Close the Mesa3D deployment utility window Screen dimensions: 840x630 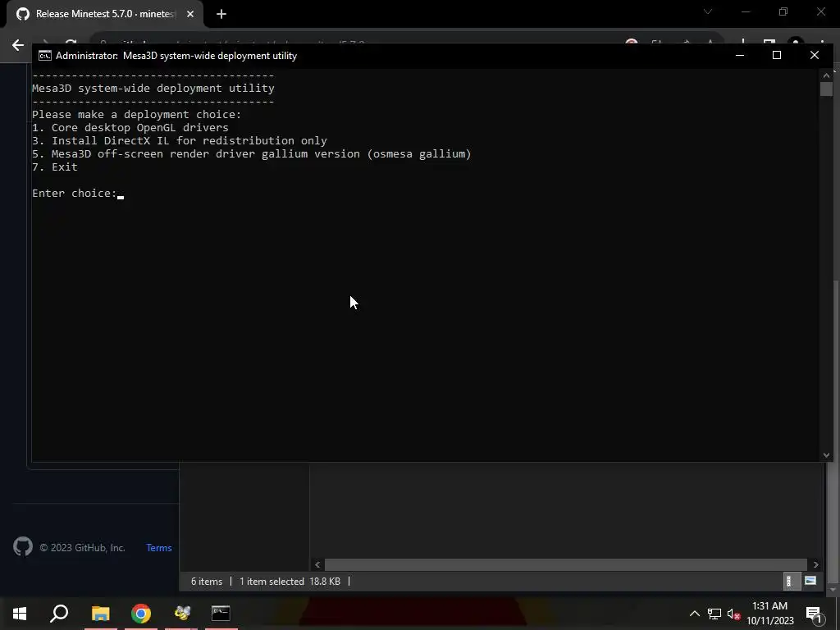click(x=815, y=55)
